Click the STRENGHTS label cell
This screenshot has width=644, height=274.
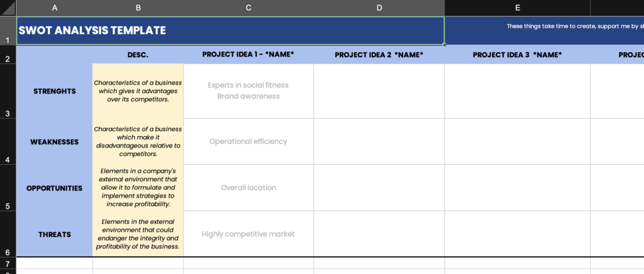pyautogui.click(x=54, y=91)
